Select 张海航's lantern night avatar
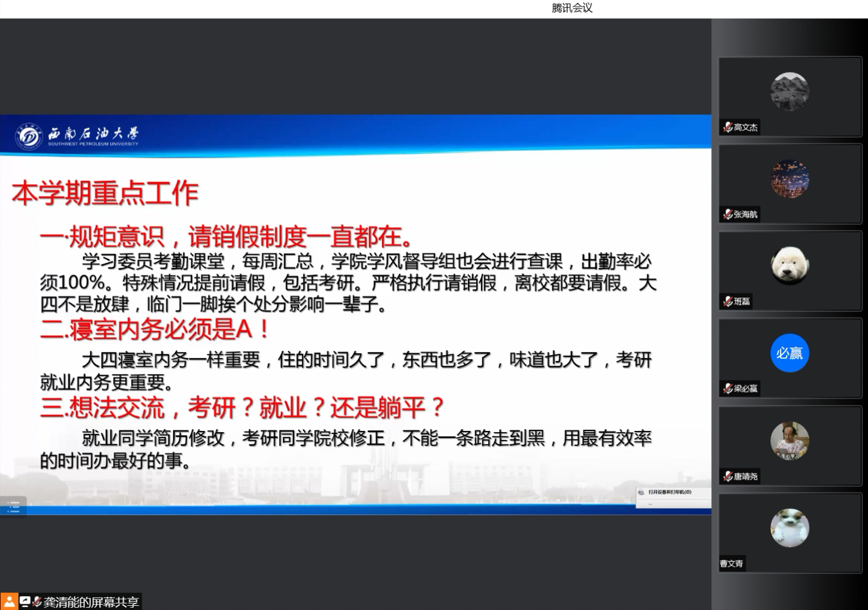This screenshot has height=610, width=868. pyautogui.click(x=790, y=179)
